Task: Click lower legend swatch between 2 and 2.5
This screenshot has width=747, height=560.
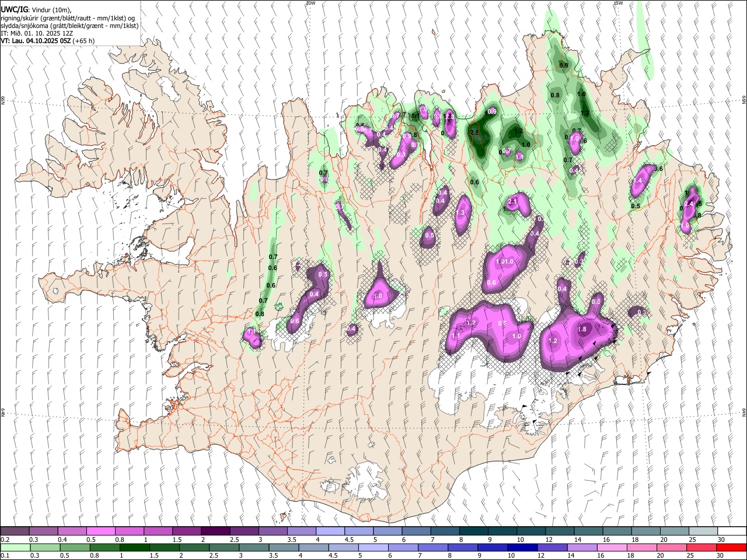Action: (x=194, y=547)
